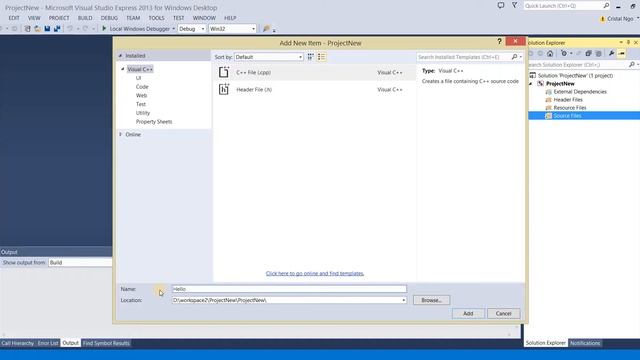The height and width of the screenshot is (360, 640).
Task: Open the VIEW menu
Action: [x=34, y=18]
